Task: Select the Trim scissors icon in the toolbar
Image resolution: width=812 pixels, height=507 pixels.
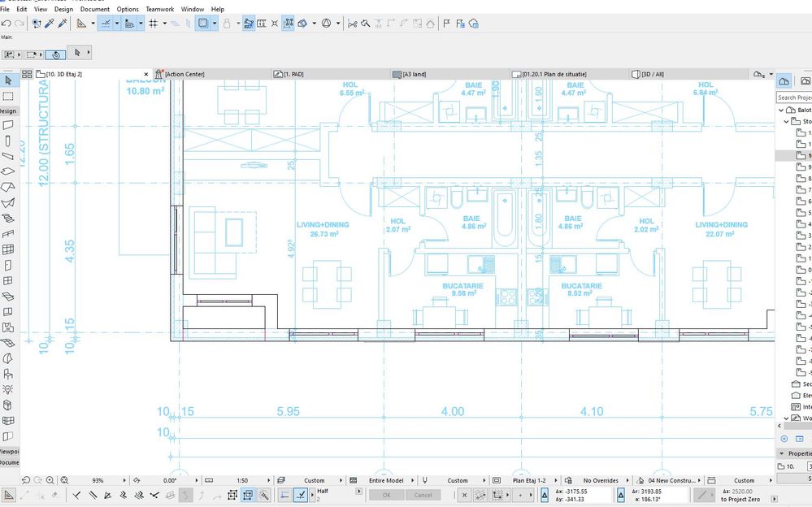Action: (354, 23)
